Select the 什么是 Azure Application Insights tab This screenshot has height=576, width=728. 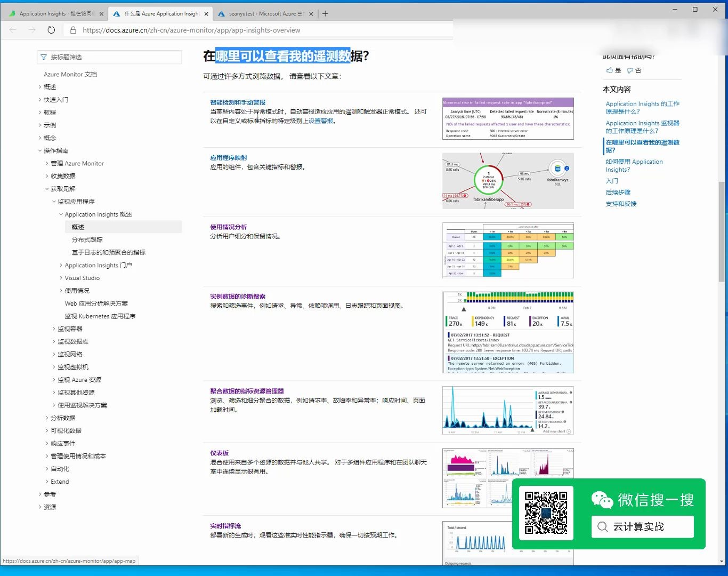point(160,14)
